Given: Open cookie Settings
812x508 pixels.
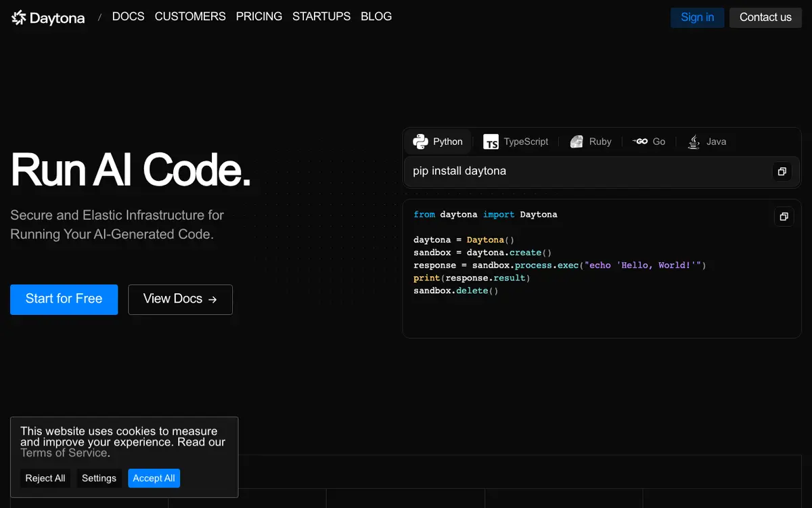Looking at the screenshot, I should [x=99, y=478].
